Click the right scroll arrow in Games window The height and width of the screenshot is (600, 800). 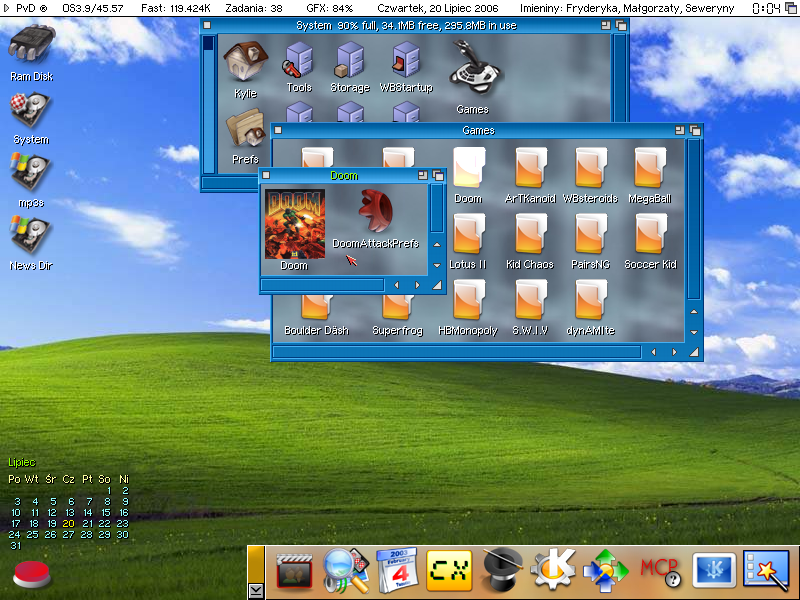(x=674, y=352)
